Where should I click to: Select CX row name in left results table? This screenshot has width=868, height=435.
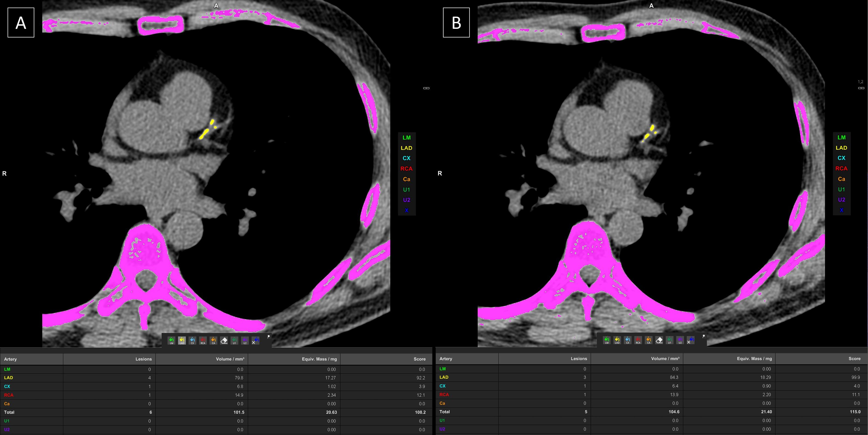[x=7, y=386]
